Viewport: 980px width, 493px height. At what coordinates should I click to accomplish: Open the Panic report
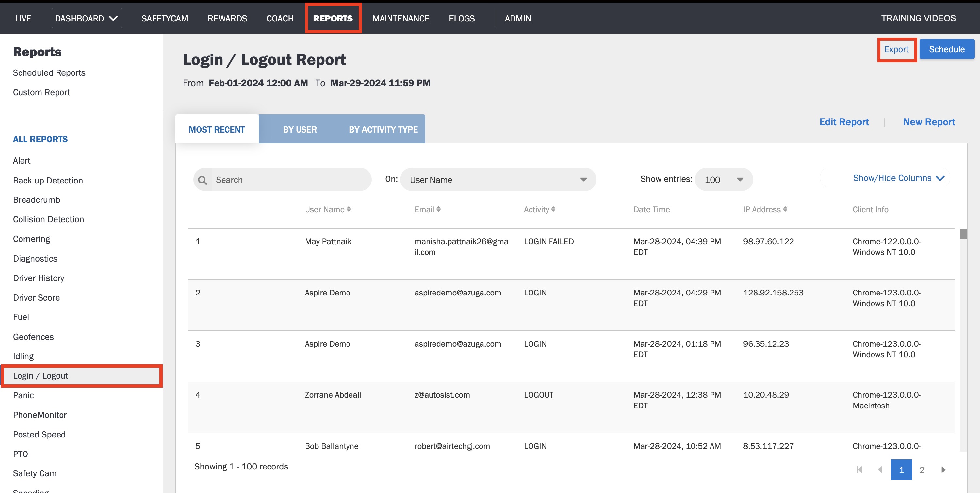pyautogui.click(x=23, y=395)
